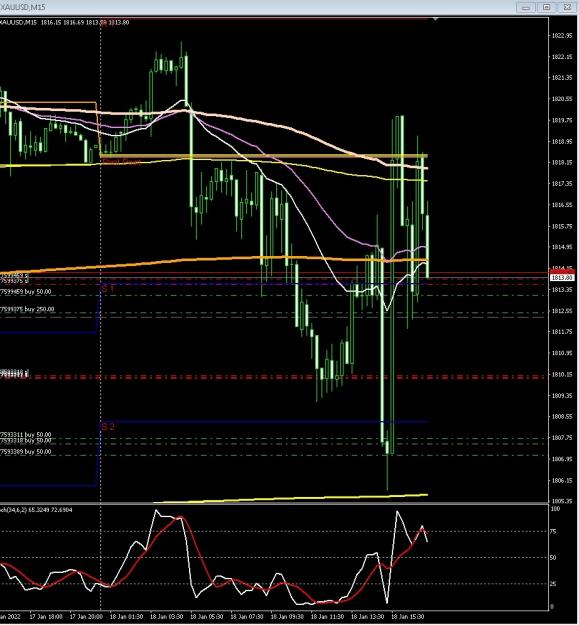Maximize the XAUUSD,M15 chart window

(x=546, y=7)
